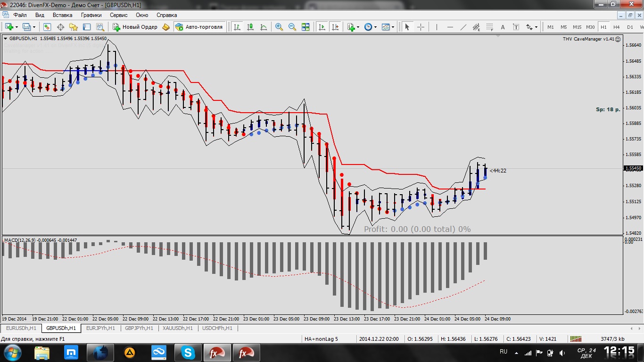Open the Market Watch window icon
644x362 pixels.
point(47,27)
